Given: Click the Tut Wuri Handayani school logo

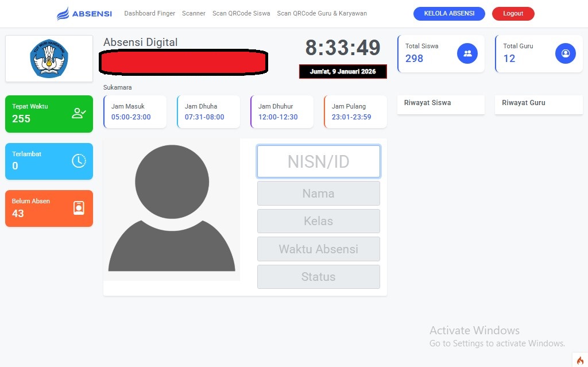Looking at the screenshot, I should [x=49, y=59].
